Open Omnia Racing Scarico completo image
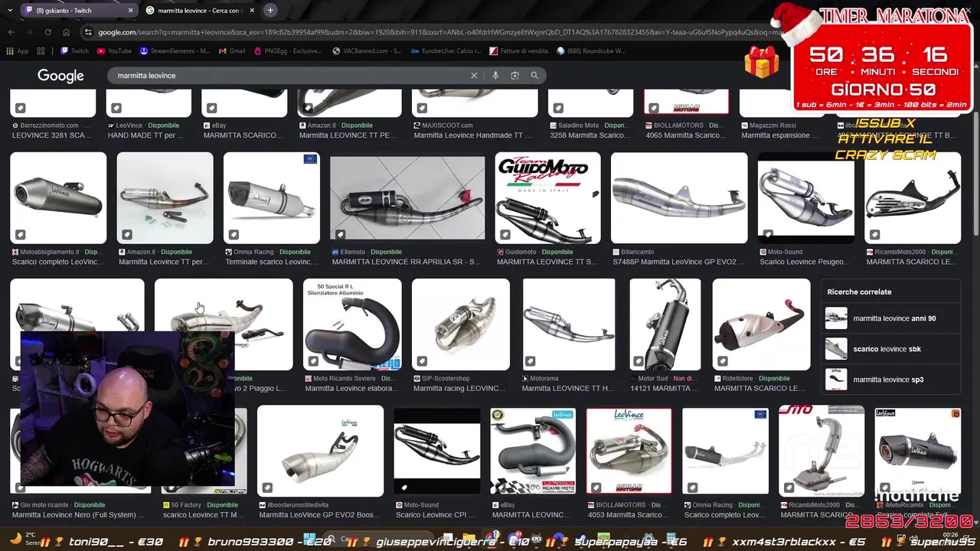 (725, 452)
